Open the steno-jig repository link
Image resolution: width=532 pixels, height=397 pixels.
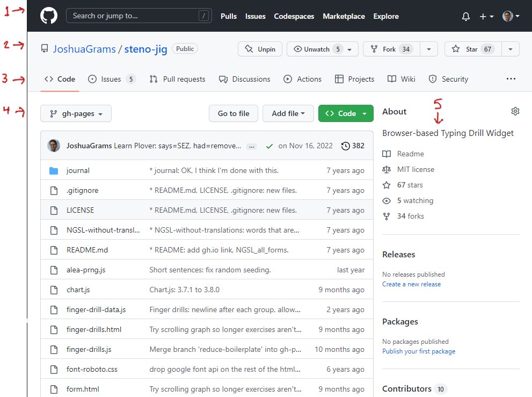coord(145,49)
